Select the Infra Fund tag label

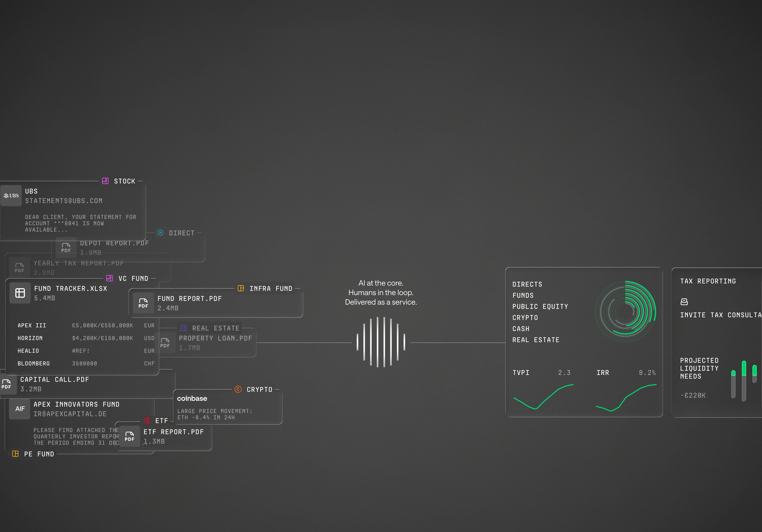point(270,288)
